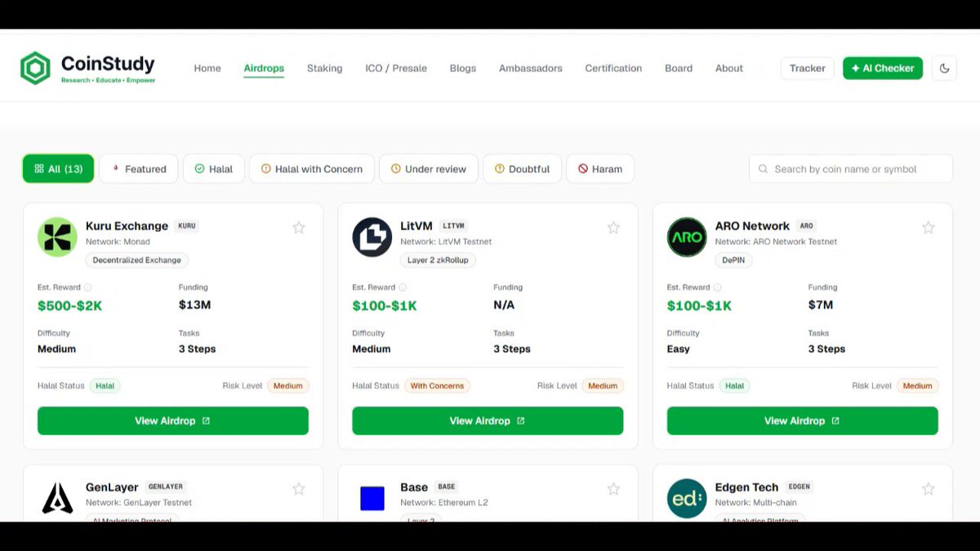Select the All (13) filter
The height and width of the screenshot is (551, 980).
click(x=58, y=169)
